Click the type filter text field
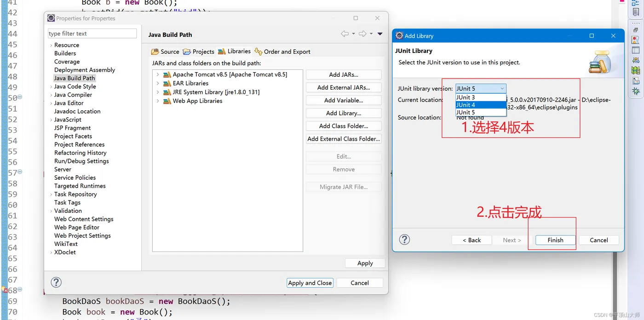 click(x=92, y=34)
